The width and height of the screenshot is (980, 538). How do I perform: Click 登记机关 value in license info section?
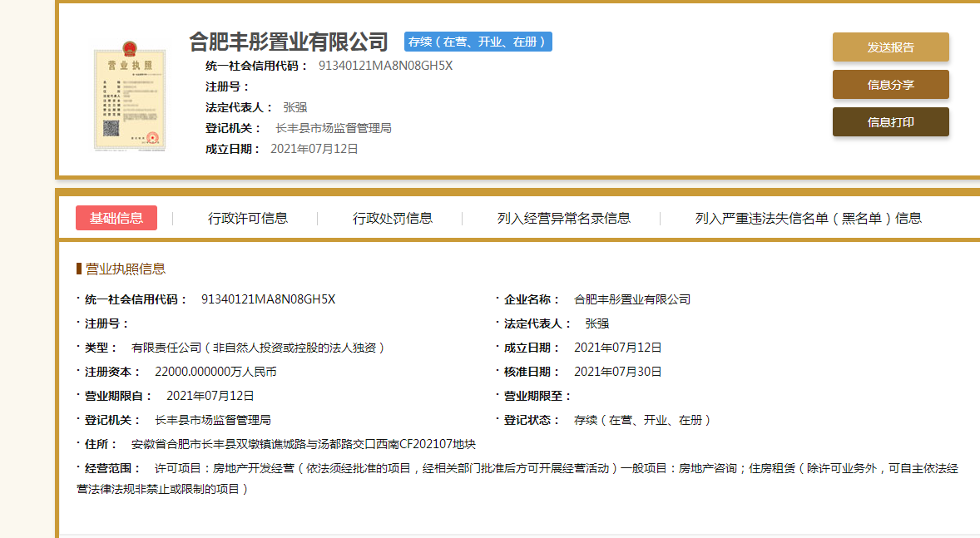(212, 420)
